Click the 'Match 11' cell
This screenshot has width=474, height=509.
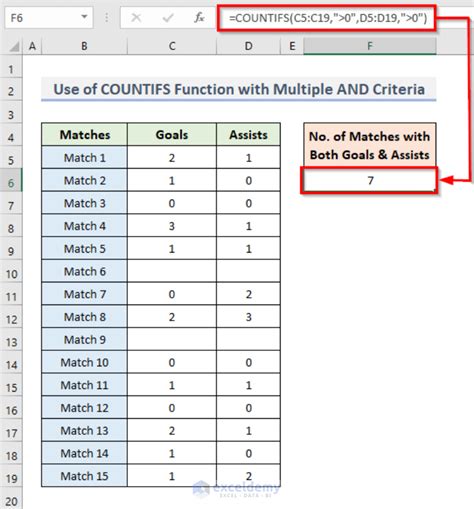pyautogui.click(x=84, y=385)
